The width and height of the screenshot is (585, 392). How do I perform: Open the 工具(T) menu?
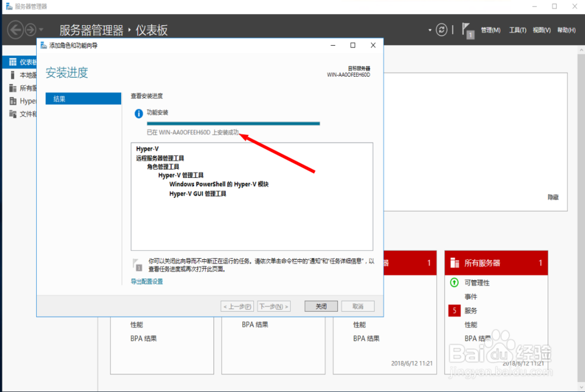pyautogui.click(x=518, y=30)
